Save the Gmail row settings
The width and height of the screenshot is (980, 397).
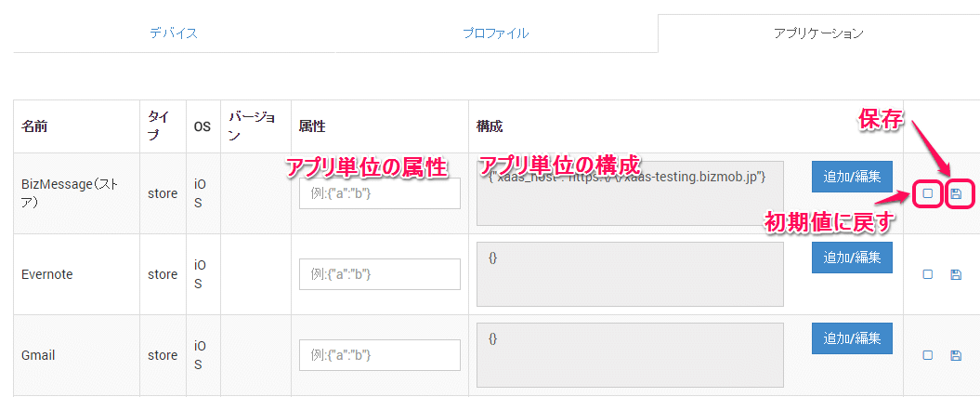[x=956, y=355]
